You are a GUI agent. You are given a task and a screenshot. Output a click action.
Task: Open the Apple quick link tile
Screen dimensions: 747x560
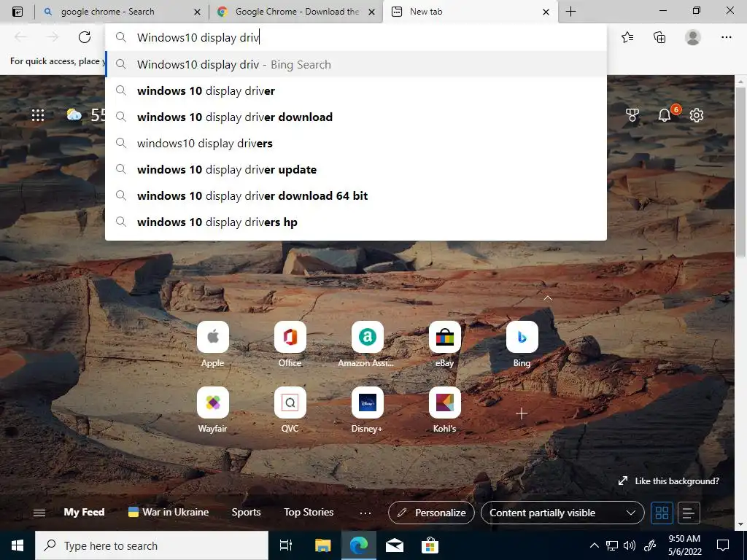[212, 337]
